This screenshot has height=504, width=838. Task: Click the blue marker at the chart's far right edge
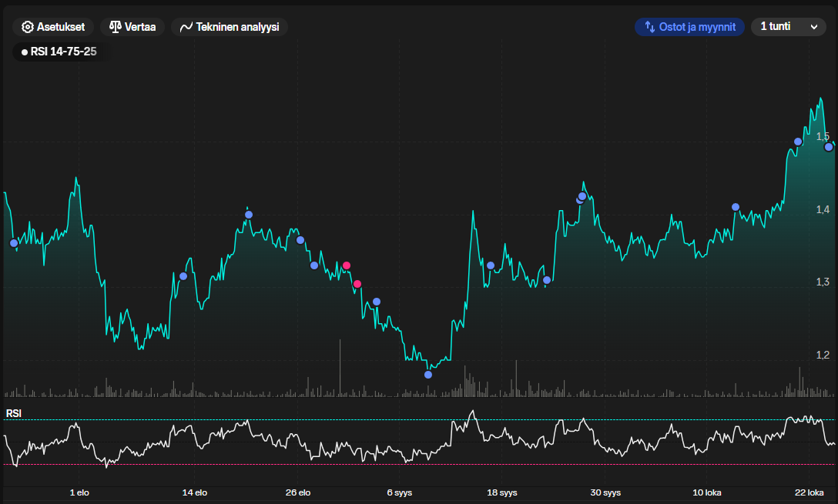click(829, 147)
